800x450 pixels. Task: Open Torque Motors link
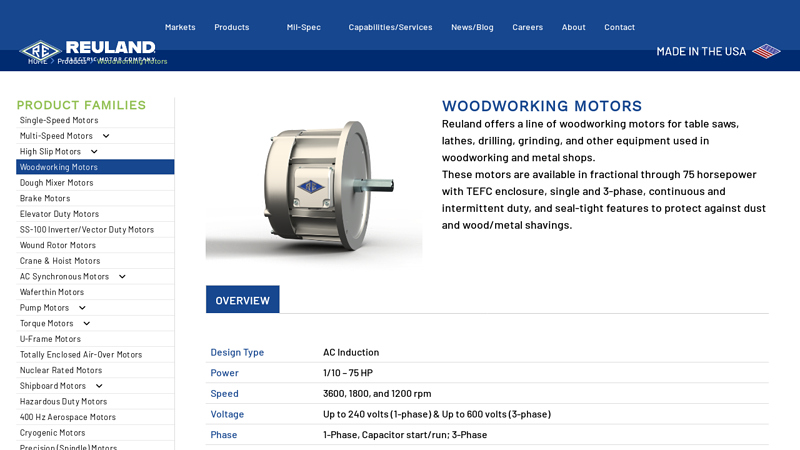coord(46,323)
